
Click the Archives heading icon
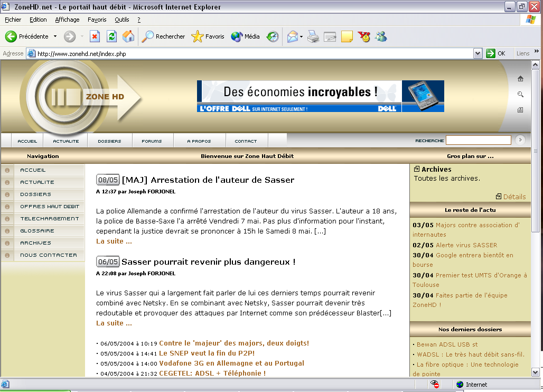pos(417,169)
